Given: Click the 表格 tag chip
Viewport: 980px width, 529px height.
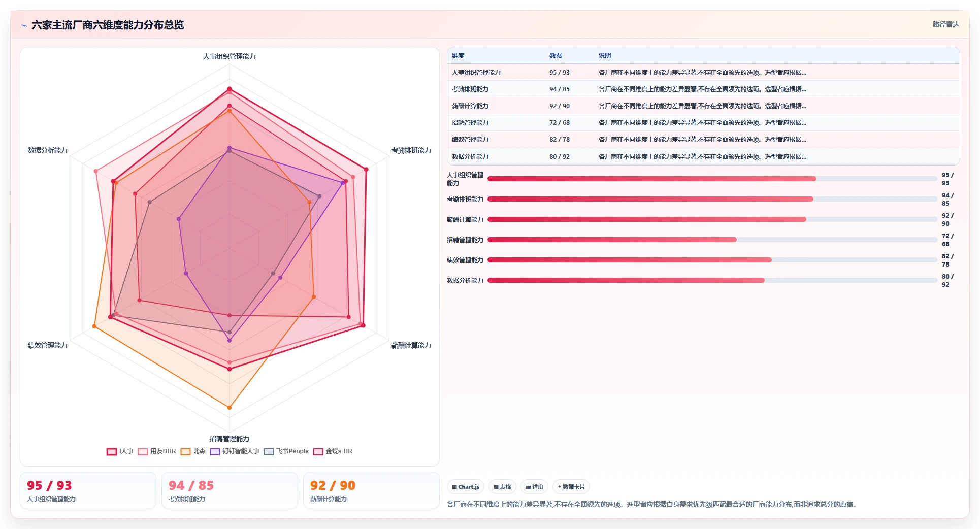Looking at the screenshot, I should click(x=502, y=487).
